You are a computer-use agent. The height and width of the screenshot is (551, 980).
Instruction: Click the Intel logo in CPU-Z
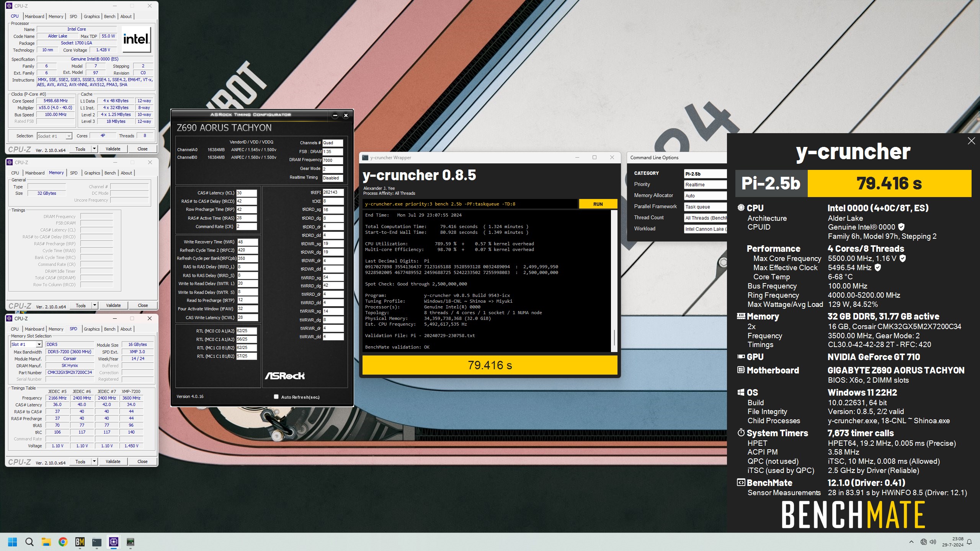[x=136, y=39]
